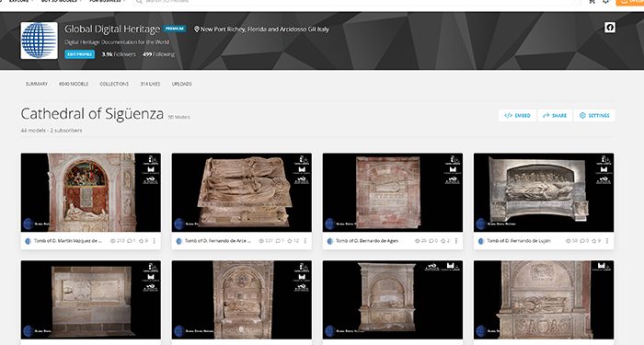Open the tomb thumbnail directly below the Fernando de Luján card
644x345 pixels.
coord(544,300)
